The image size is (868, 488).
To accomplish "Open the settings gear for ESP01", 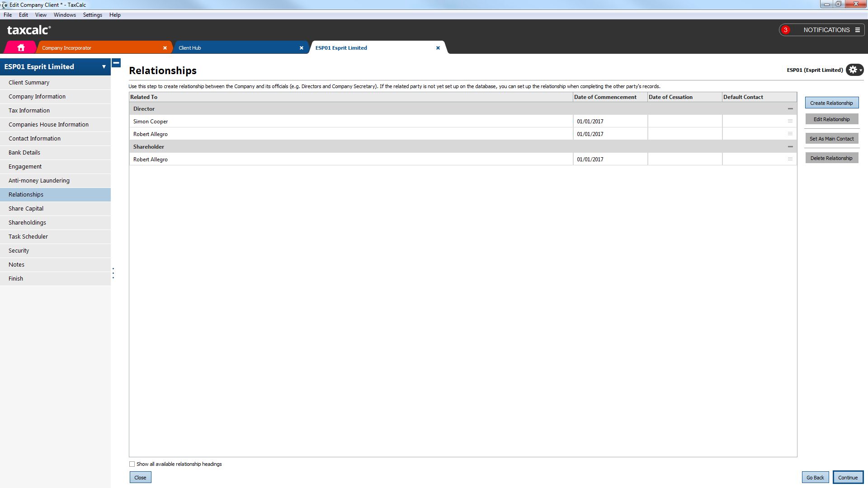I will pyautogui.click(x=854, y=70).
